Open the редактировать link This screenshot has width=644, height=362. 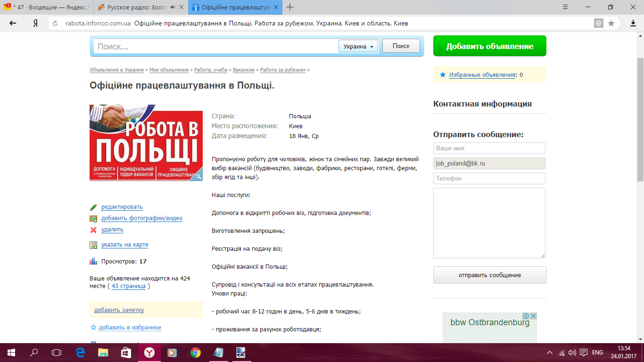[122, 207]
